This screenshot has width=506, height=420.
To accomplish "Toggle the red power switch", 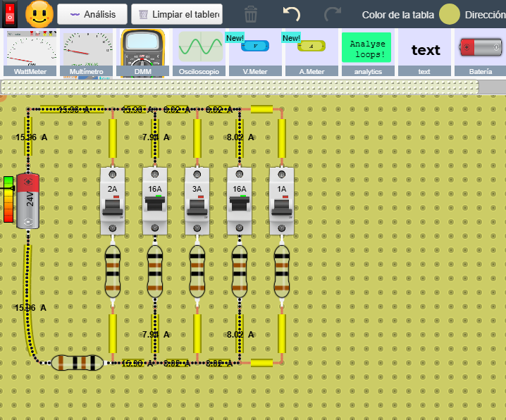I will click(9, 14).
